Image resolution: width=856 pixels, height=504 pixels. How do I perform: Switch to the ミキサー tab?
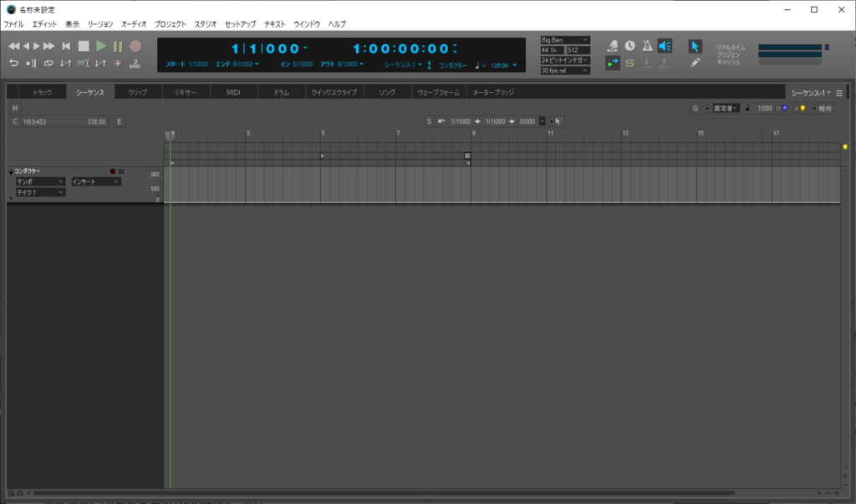click(x=185, y=93)
